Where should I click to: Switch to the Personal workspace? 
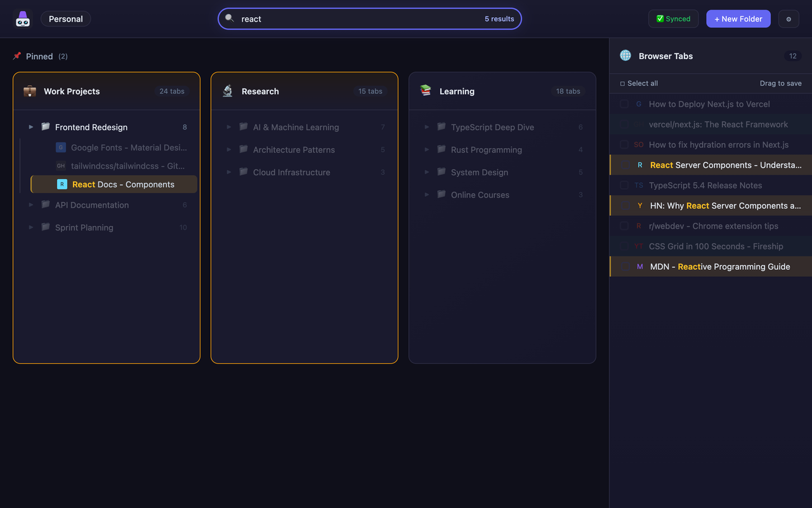(x=65, y=18)
